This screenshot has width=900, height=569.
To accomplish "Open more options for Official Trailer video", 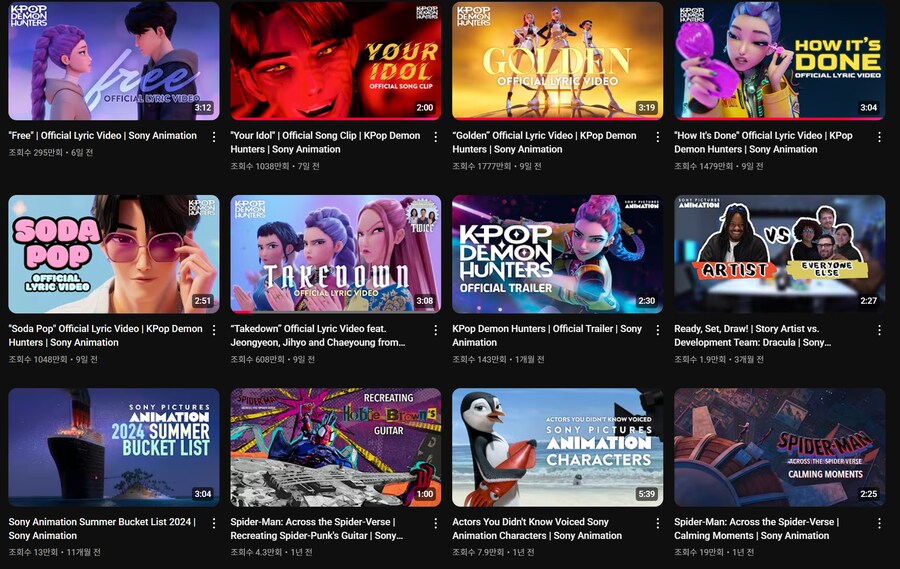I will (x=657, y=330).
